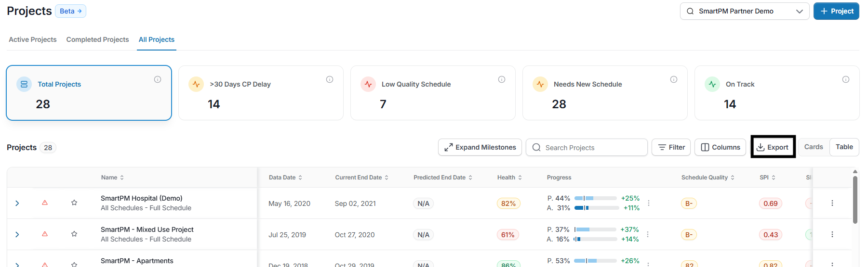Viewport: 868px width, 267px height.
Task: Open row actions for SmartPM Mixed Use Project
Action: 832,234
